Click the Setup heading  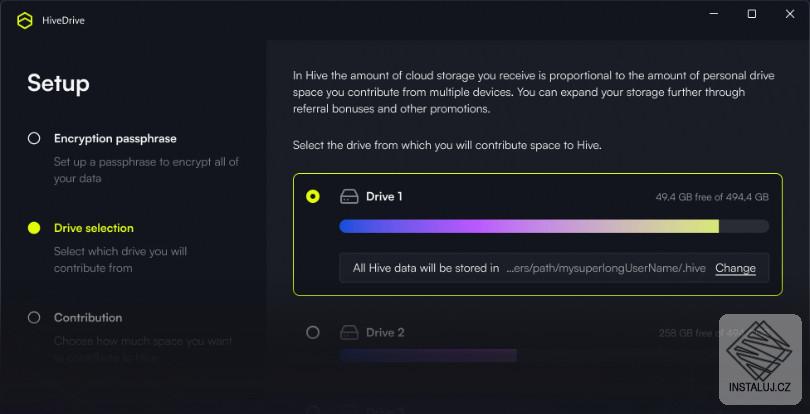(x=58, y=83)
